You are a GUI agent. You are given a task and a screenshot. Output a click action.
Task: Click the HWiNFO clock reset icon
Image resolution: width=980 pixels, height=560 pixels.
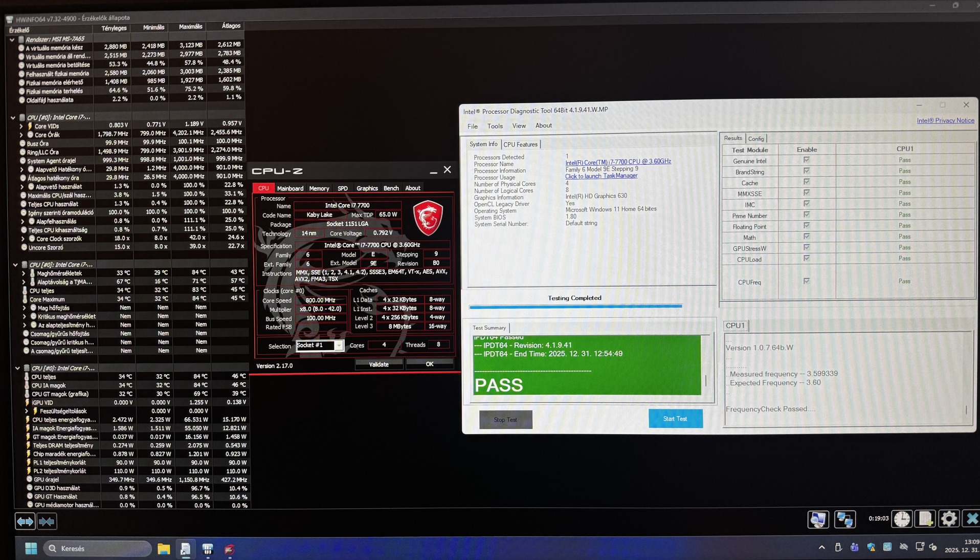pos(902,519)
